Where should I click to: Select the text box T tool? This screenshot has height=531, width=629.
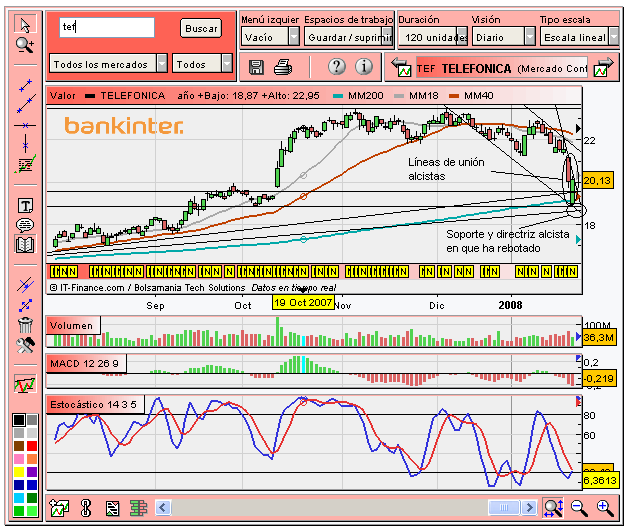[25, 206]
